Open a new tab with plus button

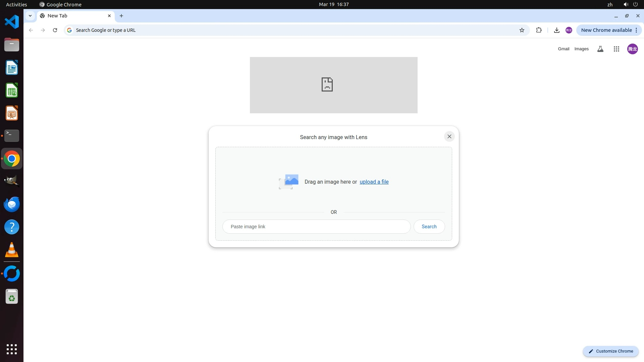[x=121, y=16]
